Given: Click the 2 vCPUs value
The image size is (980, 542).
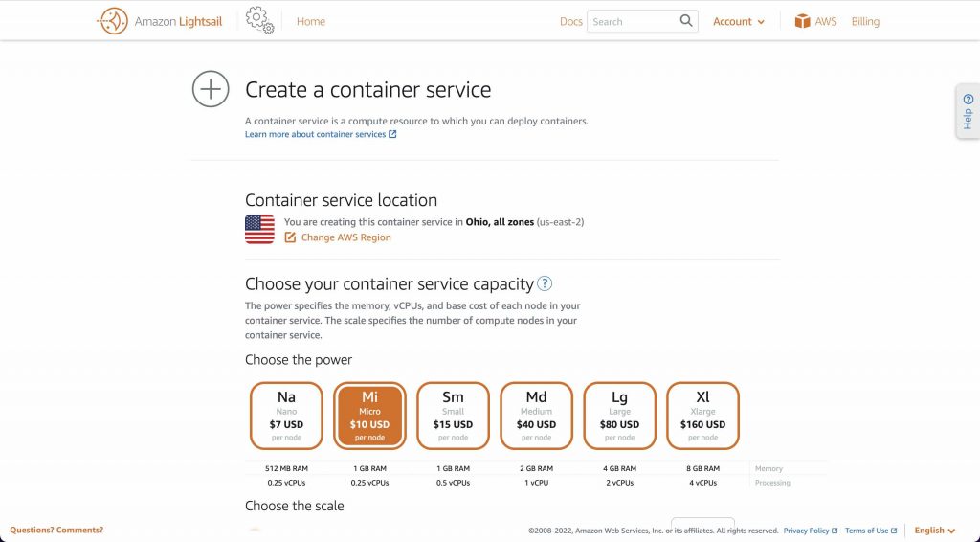Looking at the screenshot, I should pos(619,483).
